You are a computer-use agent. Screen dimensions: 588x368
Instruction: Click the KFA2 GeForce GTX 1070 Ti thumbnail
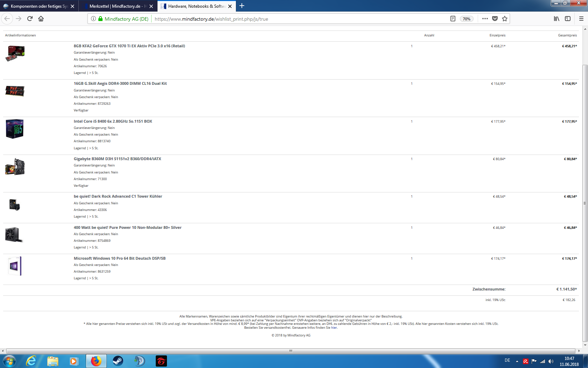coord(15,53)
